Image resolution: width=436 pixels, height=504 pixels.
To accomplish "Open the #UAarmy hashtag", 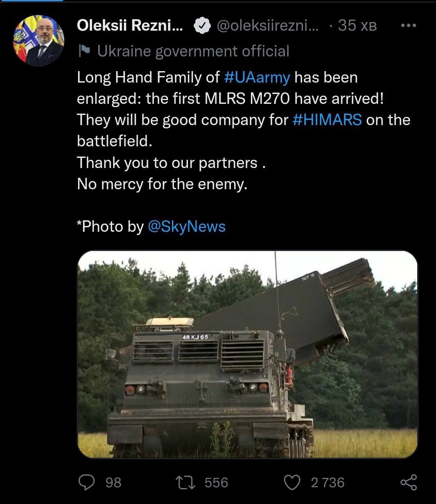I will pyautogui.click(x=257, y=77).
